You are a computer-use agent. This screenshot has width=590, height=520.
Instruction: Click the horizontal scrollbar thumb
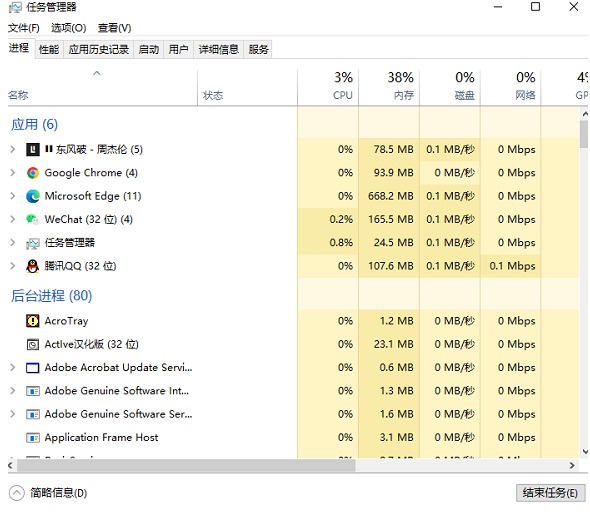pos(186,466)
